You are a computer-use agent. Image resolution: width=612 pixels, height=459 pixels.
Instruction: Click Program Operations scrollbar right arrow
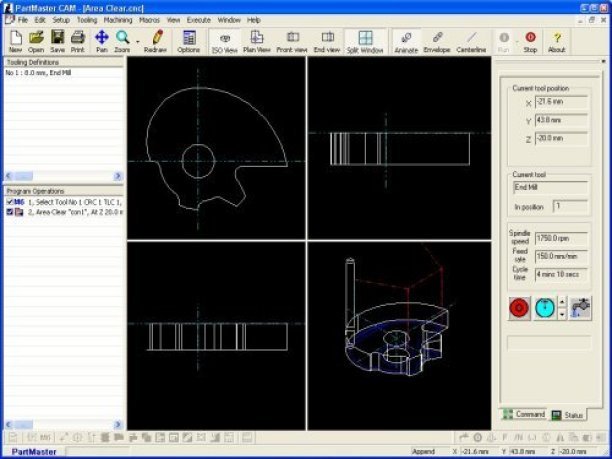point(118,424)
